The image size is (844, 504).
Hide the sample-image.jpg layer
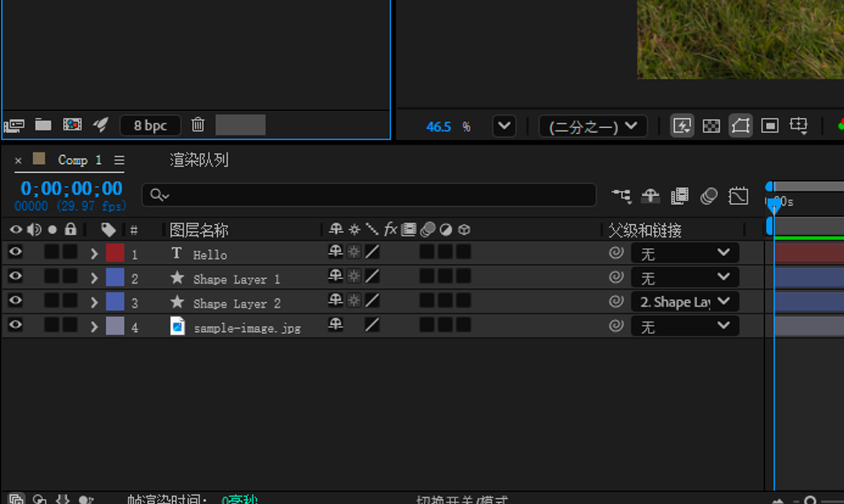tap(15, 325)
